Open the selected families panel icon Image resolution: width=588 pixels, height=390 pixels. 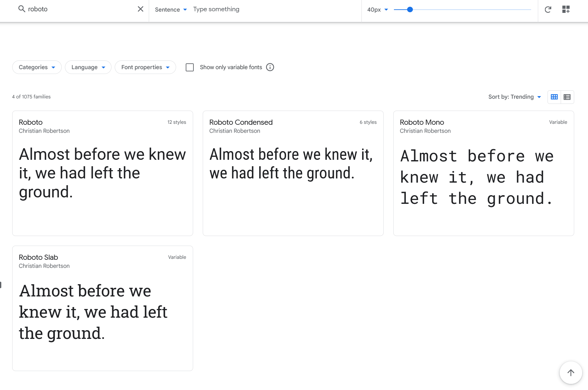[566, 9]
